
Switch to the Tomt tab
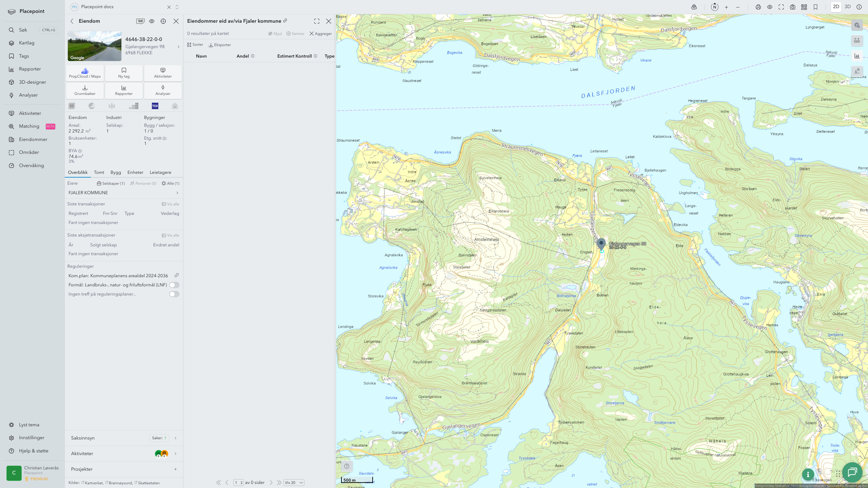99,172
